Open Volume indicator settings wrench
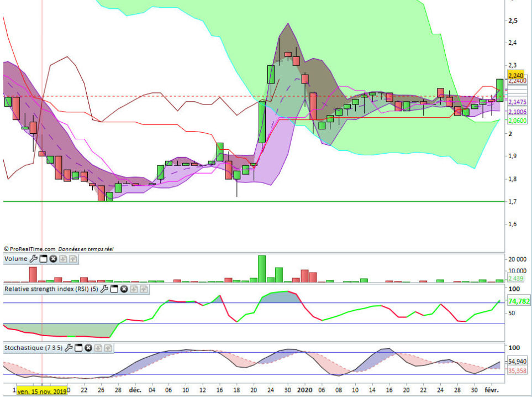Image resolution: width=532 pixels, height=397 pixels. tap(33, 259)
